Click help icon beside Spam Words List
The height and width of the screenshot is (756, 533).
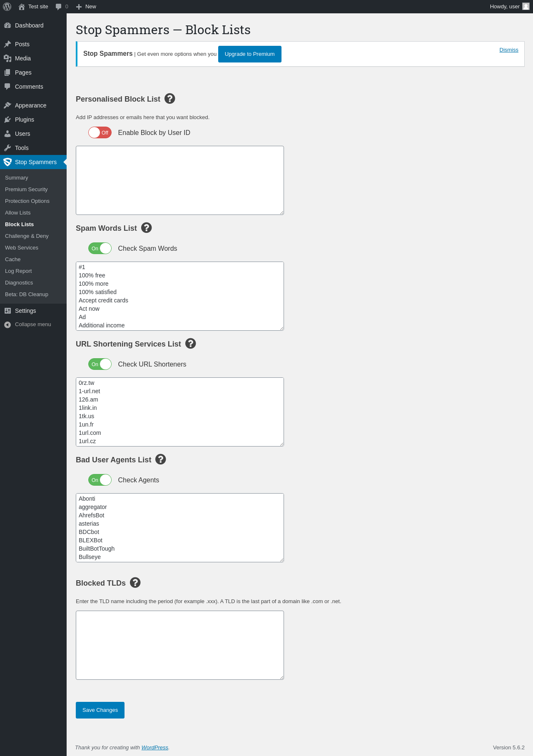coord(146,228)
